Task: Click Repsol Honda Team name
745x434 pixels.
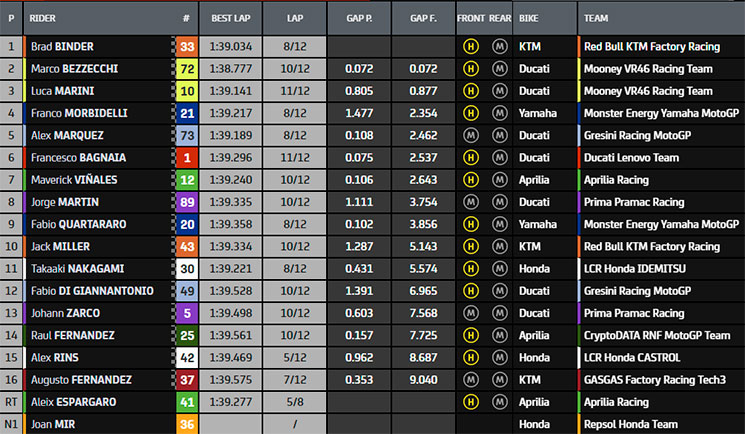Action: [x=630, y=424]
